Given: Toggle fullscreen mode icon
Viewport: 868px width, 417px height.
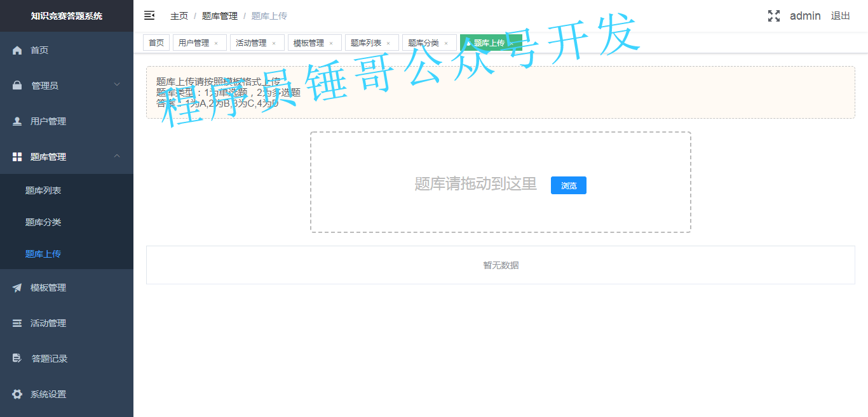Looking at the screenshot, I should [x=773, y=16].
